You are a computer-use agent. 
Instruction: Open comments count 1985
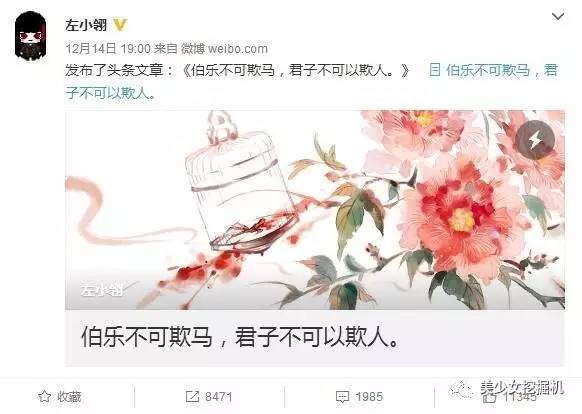[369, 397]
